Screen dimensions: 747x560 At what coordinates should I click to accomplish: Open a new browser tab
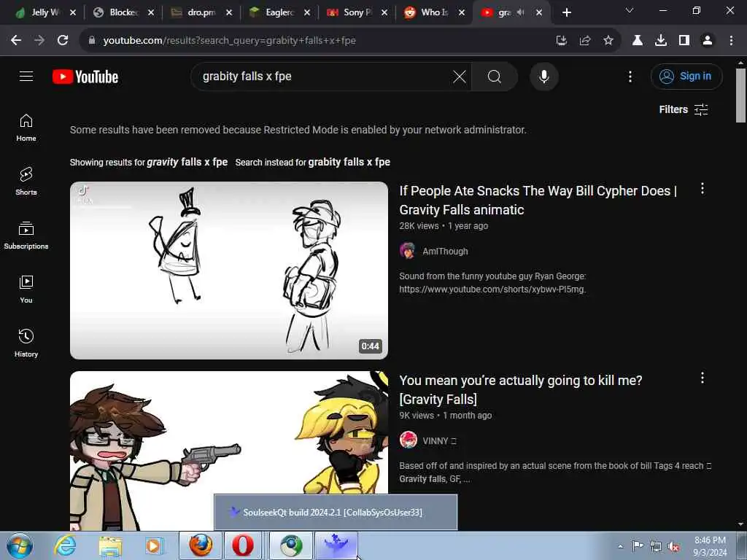(566, 12)
